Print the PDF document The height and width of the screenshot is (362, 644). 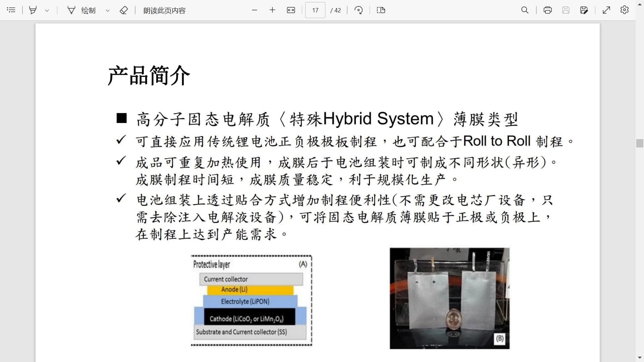548,10
